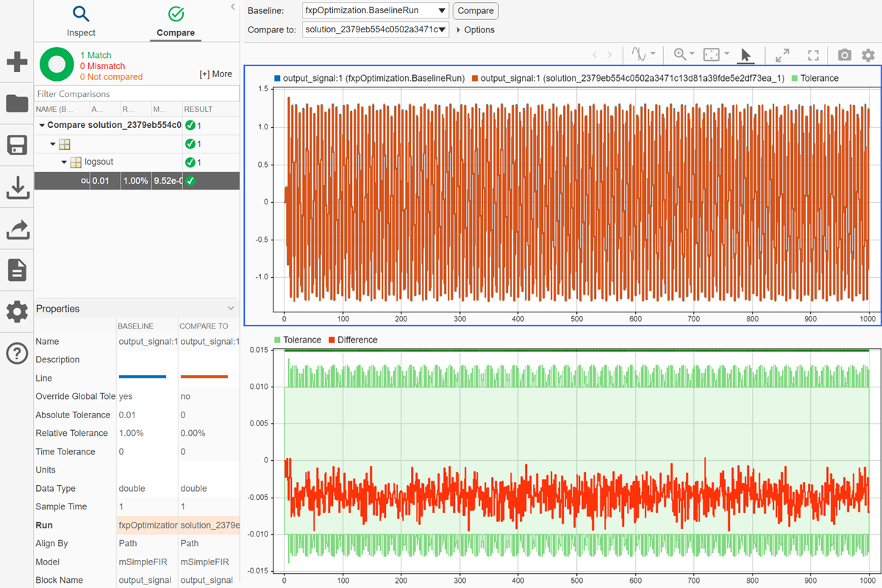Screen dimensions: 882x588
Task: Open a saved session with the folder icon
Action: point(16,103)
